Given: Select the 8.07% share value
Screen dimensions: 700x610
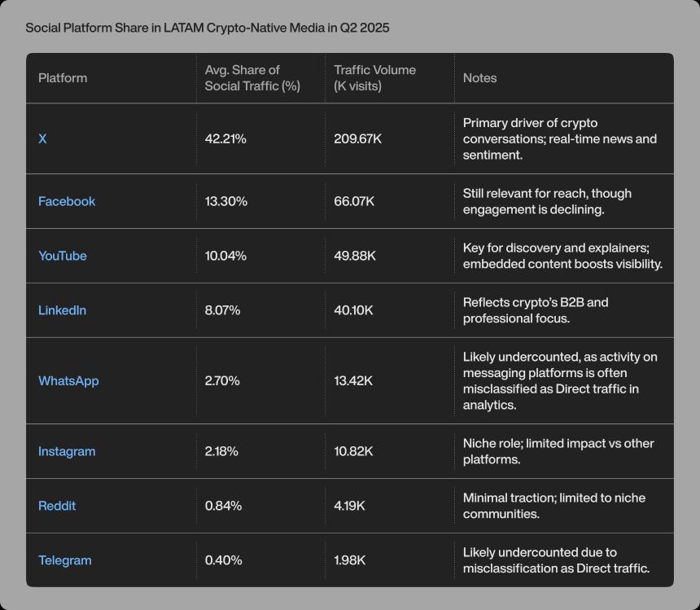Looking at the screenshot, I should click(222, 310).
